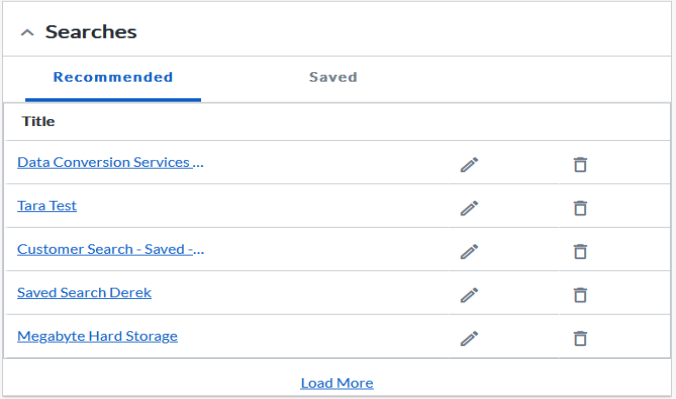Screen dimensions: 676x399
Task: Open the Saved Search Derek link
Action: [84, 293]
